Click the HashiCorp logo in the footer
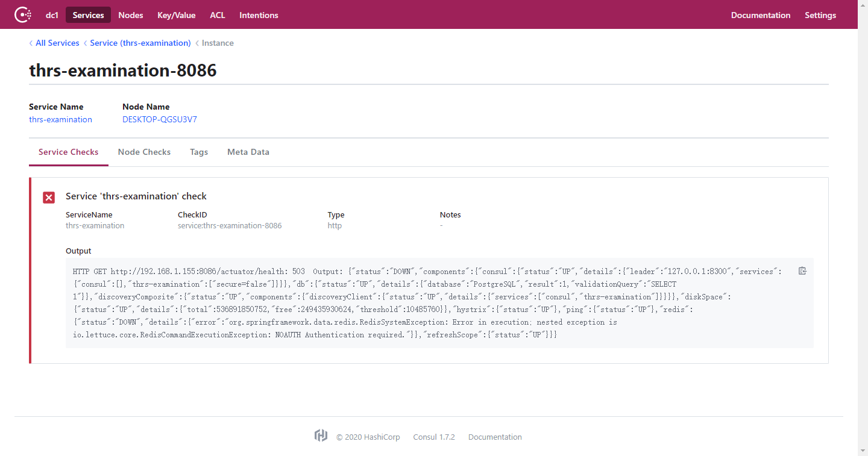The width and height of the screenshot is (868, 456). (x=320, y=436)
